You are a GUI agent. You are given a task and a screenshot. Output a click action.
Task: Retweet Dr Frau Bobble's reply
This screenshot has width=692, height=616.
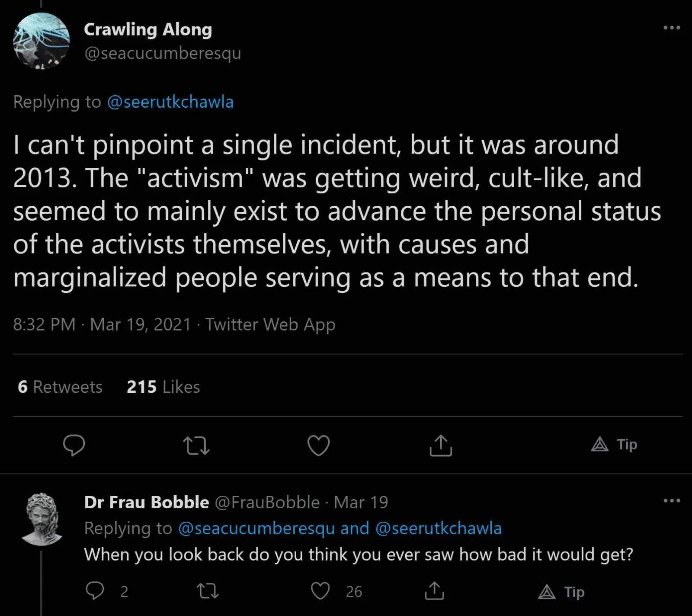pyautogui.click(x=208, y=591)
